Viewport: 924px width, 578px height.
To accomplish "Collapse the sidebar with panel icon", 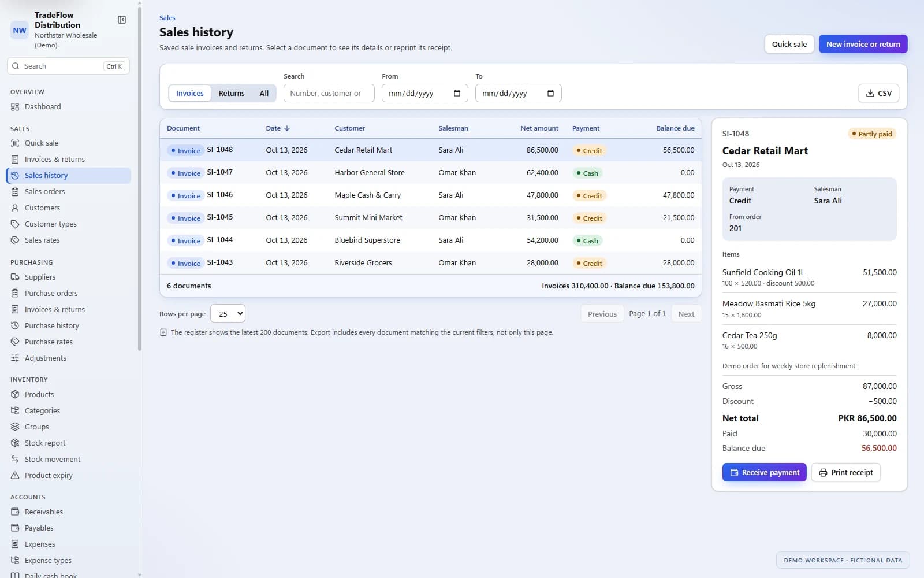I will click(x=122, y=20).
